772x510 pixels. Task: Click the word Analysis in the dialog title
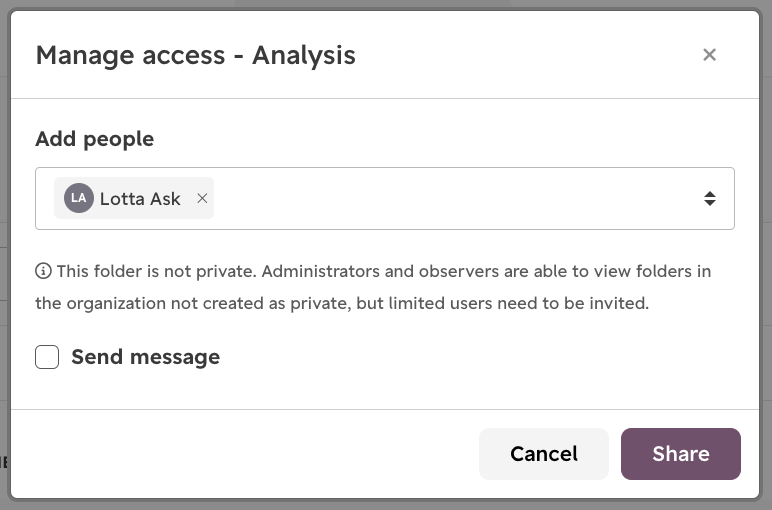click(x=304, y=55)
